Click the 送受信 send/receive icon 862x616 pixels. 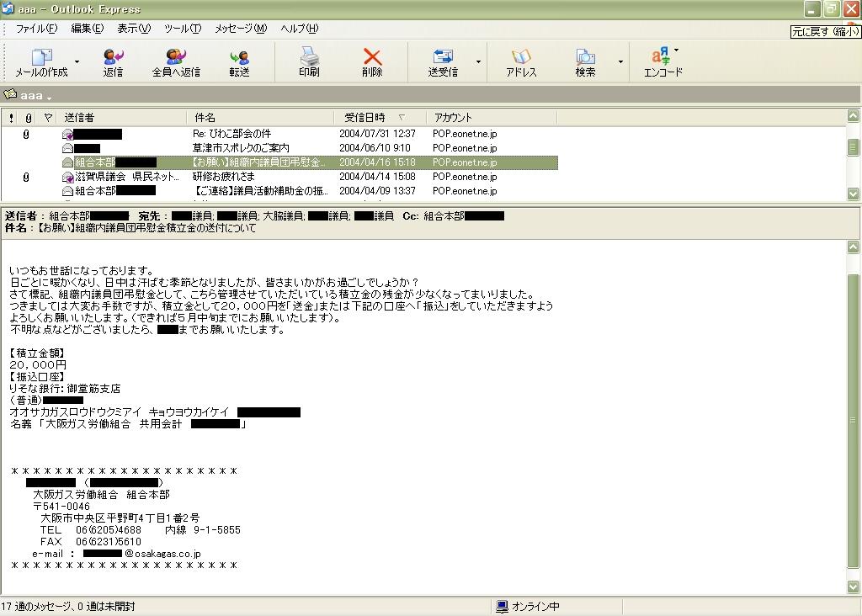pos(443,56)
